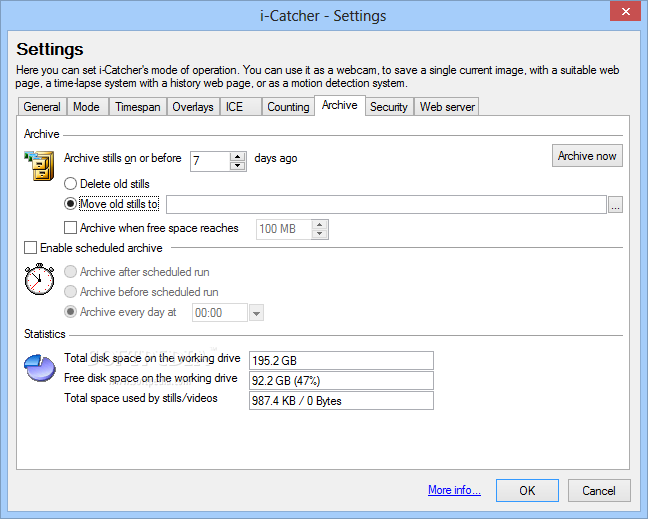Viewport: 648px width, 519px height.
Task: Increase the days ago value
Action: click(x=237, y=157)
